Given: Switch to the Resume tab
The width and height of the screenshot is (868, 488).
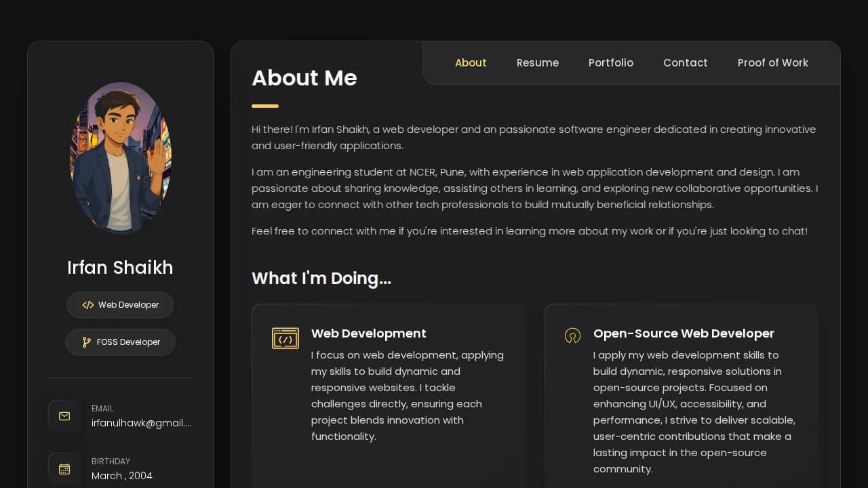Looking at the screenshot, I should (538, 62).
